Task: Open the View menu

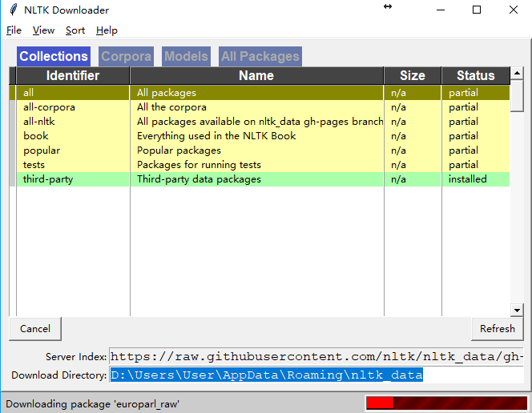Action: [x=43, y=30]
